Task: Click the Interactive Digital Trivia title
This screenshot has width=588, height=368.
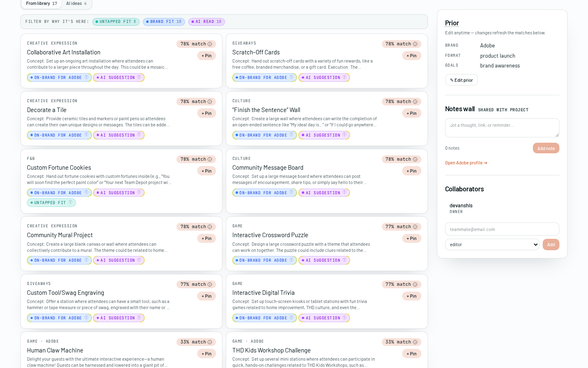Action: (x=263, y=293)
